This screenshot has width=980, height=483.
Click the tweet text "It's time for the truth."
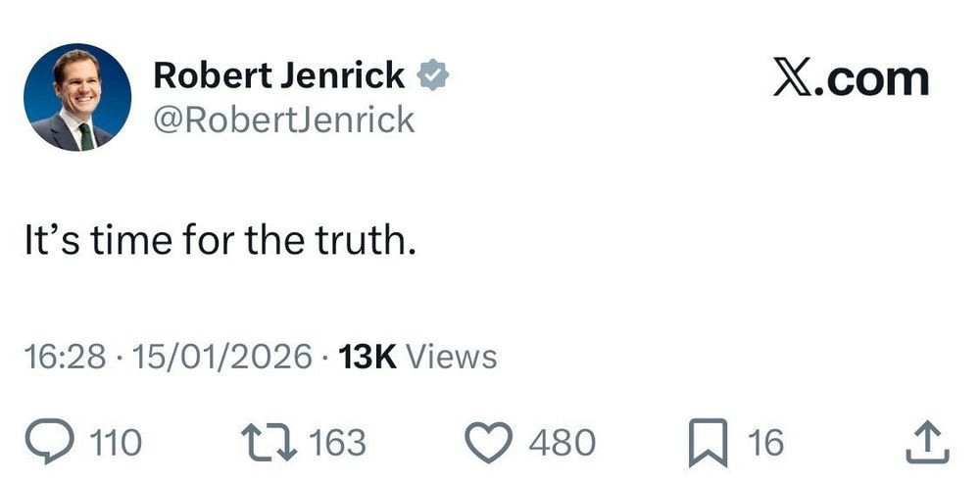pos(220,241)
